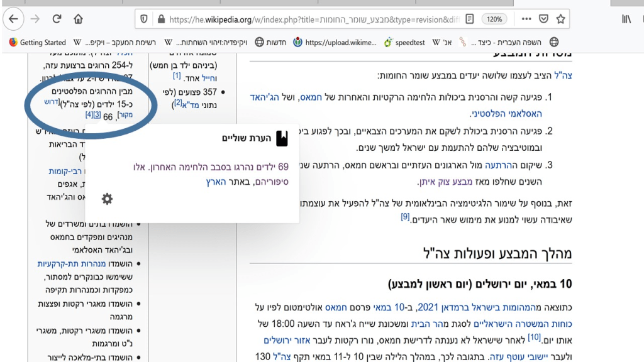The image size is (644, 362).
Task: Save page to Pocket icon
Action: coord(543,19)
